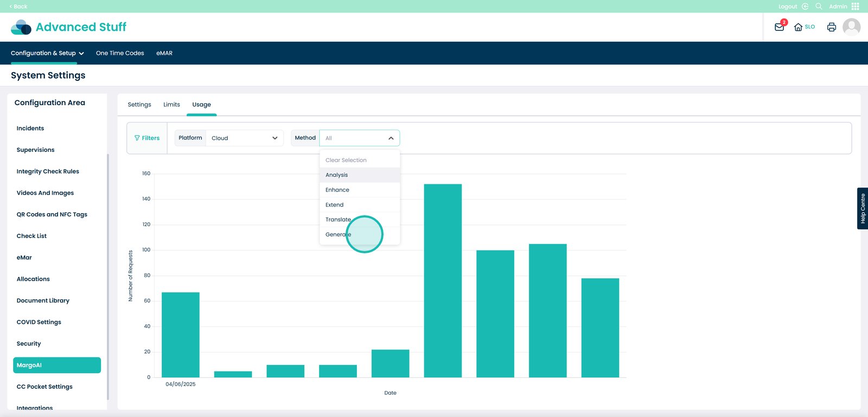Click the Logout icon
Image resolution: width=868 pixels, height=417 pixels.
coord(805,7)
